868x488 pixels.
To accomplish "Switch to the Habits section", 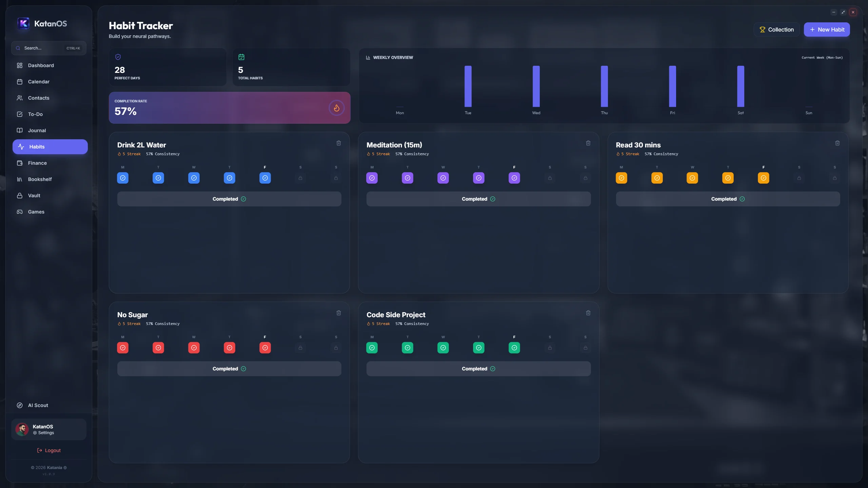I will [x=36, y=146].
